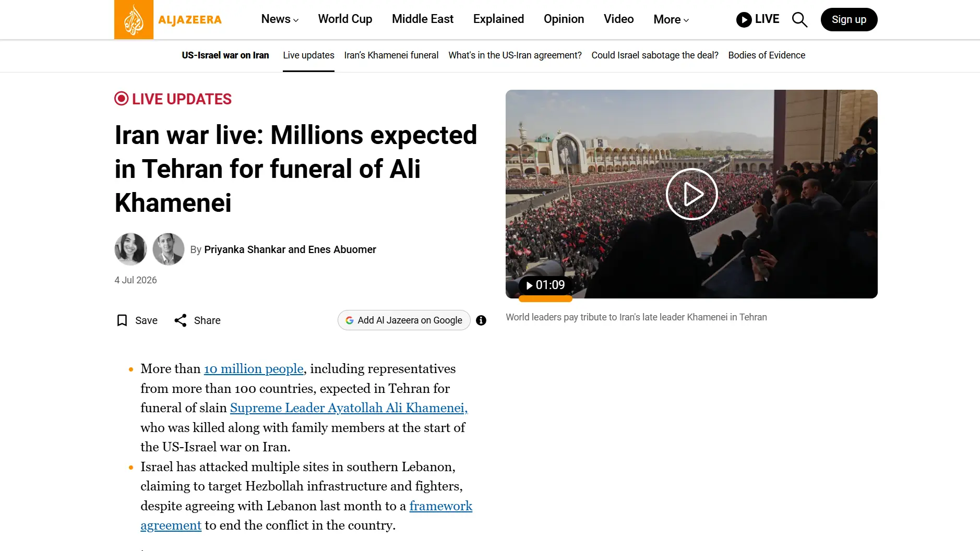Click author name Priyanka Shankar

(245, 249)
